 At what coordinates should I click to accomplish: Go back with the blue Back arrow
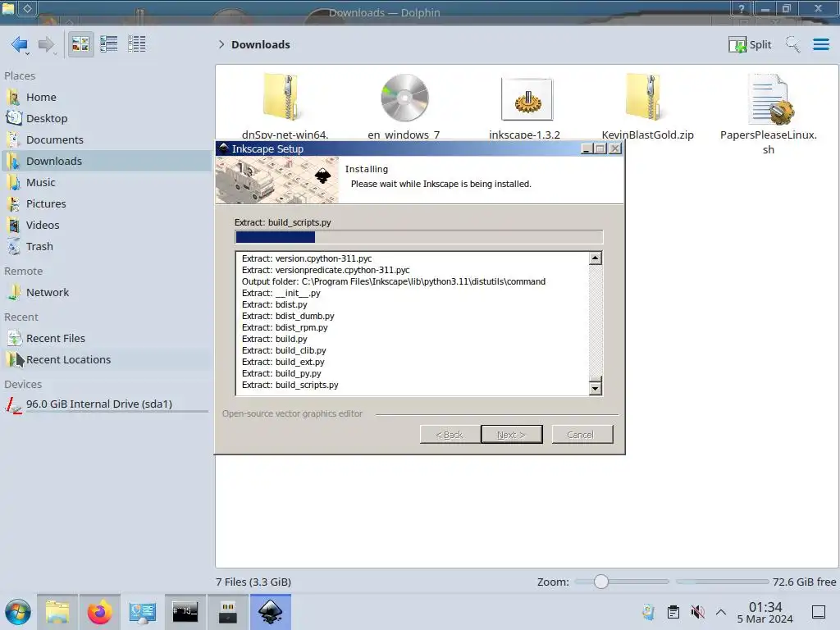tap(20, 44)
